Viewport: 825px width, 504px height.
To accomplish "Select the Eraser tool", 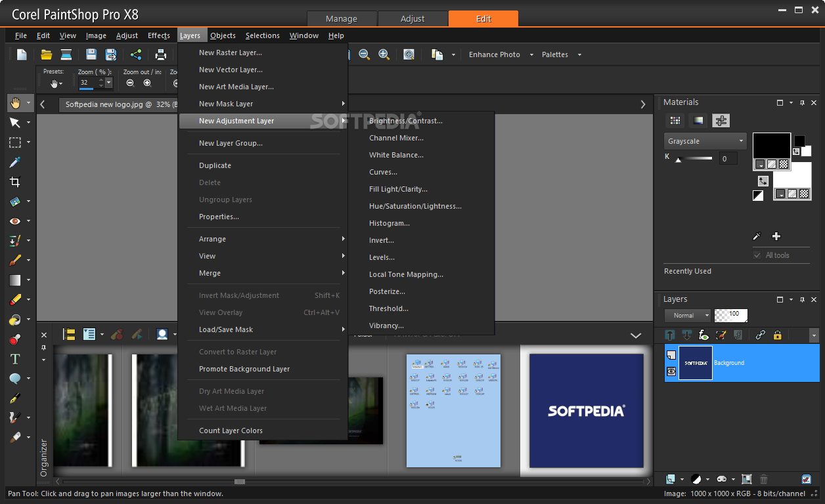I will pos(15,300).
